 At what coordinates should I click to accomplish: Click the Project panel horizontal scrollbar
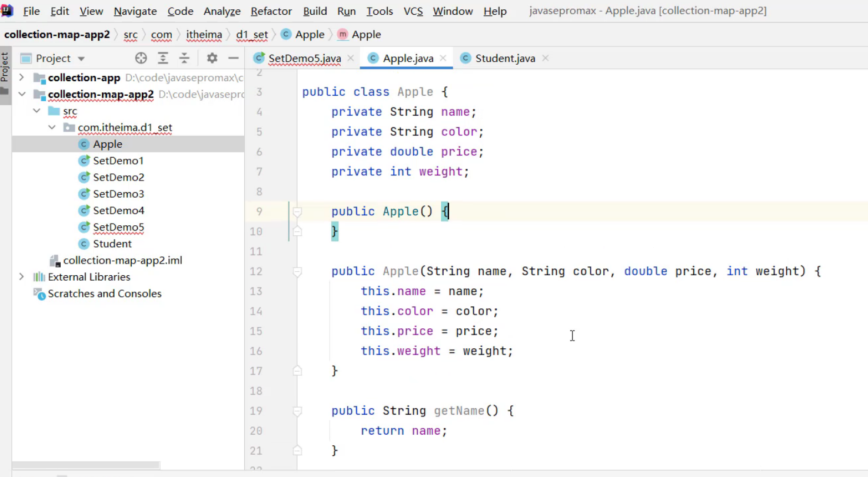(x=86, y=465)
